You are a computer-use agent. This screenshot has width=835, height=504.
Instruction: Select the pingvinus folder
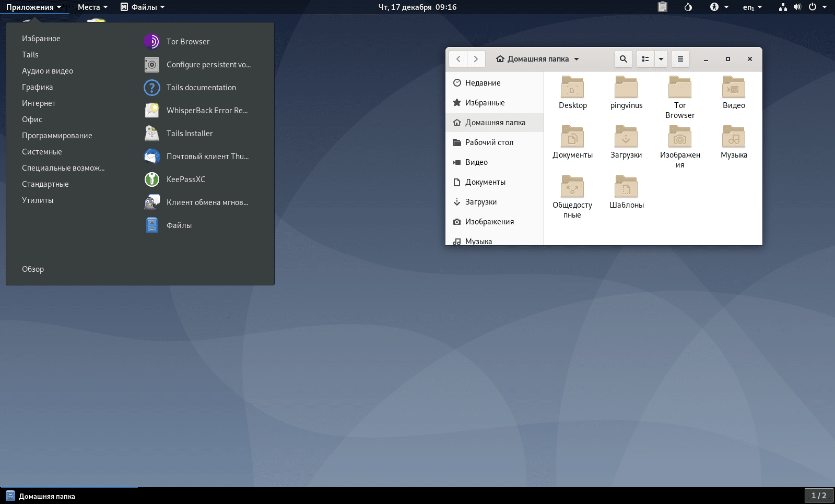pos(626,93)
